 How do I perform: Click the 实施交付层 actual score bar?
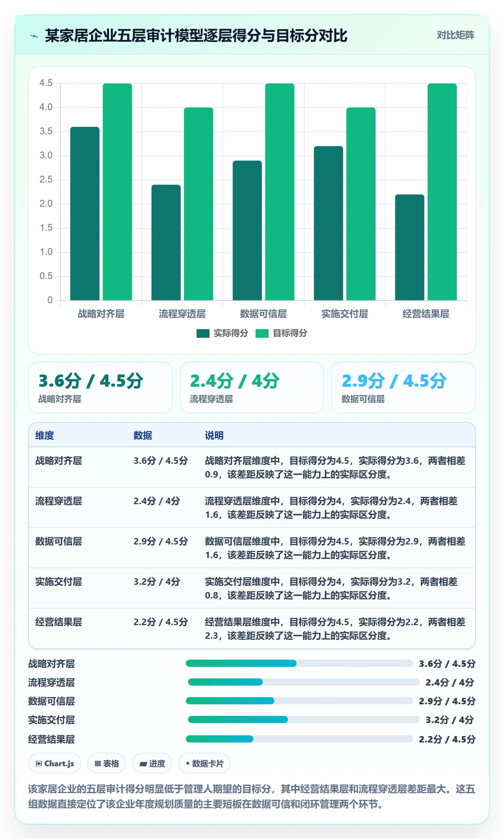(328, 223)
